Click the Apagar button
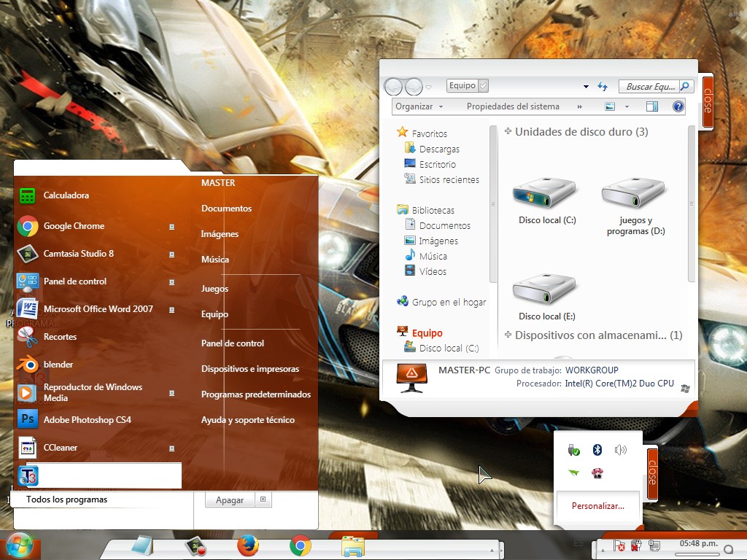The width and height of the screenshot is (747, 560). [x=229, y=499]
